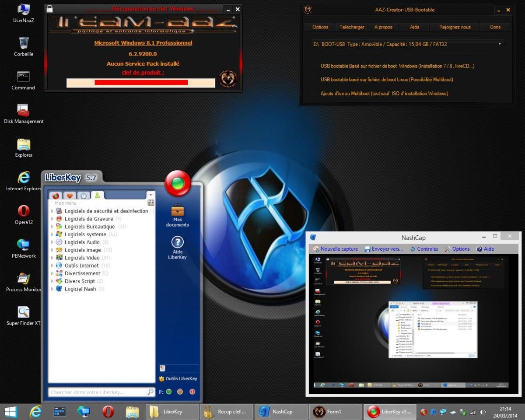
Task: Click Envoyer vers... in NashCap
Action: coord(384,249)
